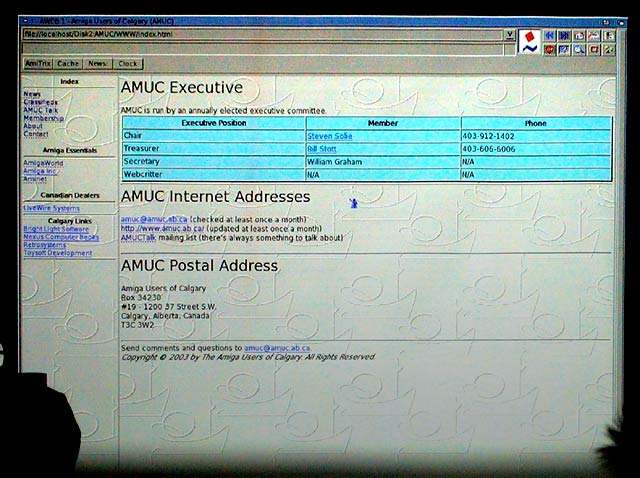The image size is (640, 478).
Task: Open the URL history dropdown arrow
Action: point(510,35)
